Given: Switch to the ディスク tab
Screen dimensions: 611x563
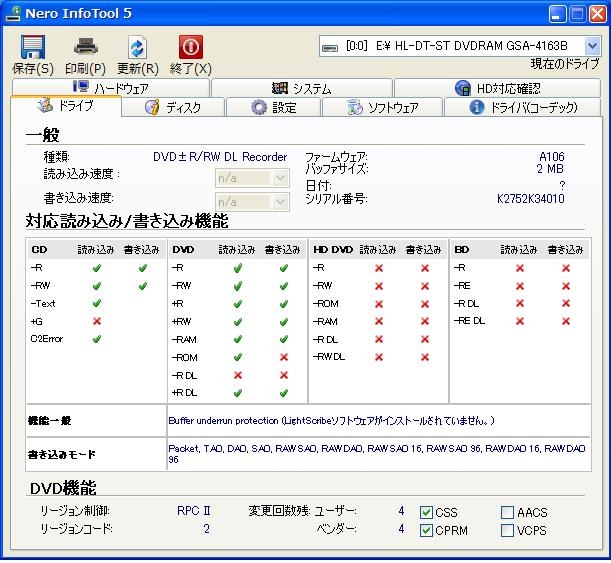Looking at the screenshot, I should point(173,107).
